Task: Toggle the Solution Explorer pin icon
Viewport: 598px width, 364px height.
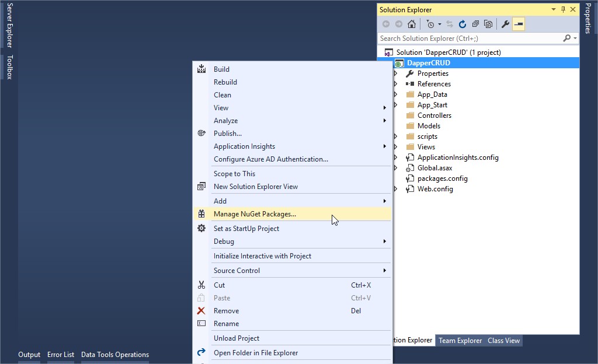Action: 562,9
